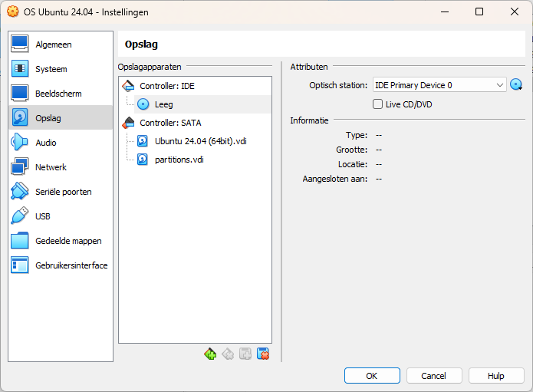Click the Opslag disk icon in sidebar
Screen dimensions: 533x392
(19, 117)
